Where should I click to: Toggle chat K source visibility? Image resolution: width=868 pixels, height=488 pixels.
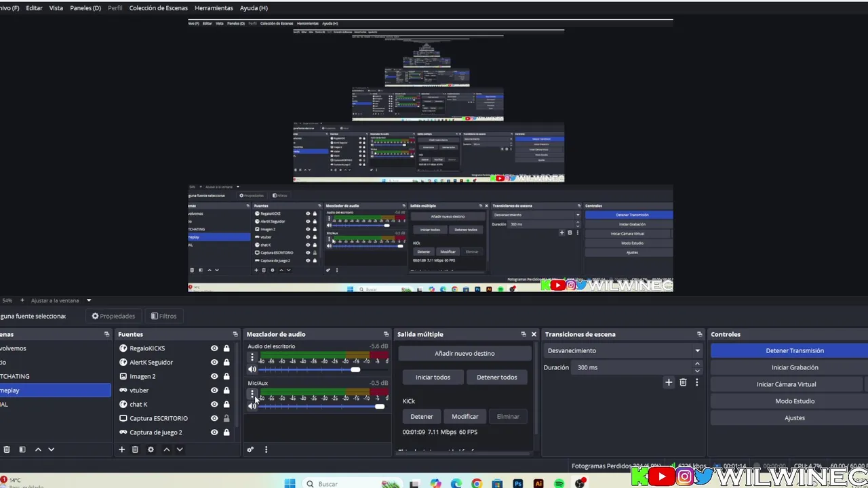(x=214, y=405)
